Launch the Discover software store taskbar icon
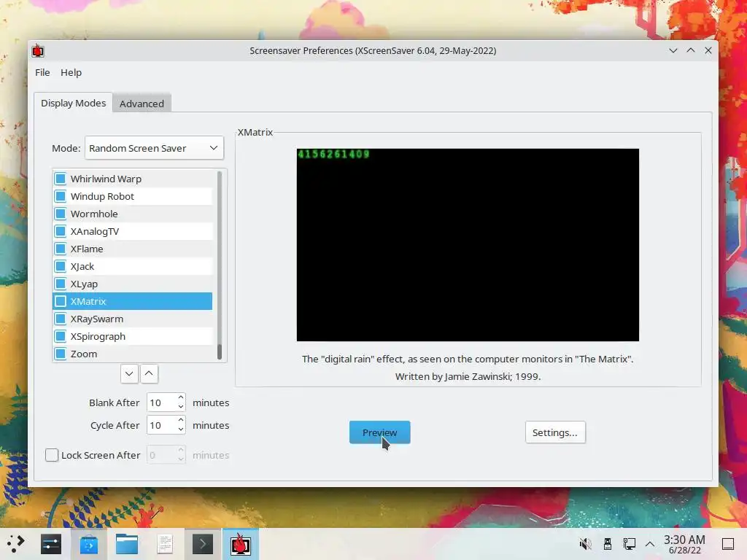The height and width of the screenshot is (560, 747). point(88,544)
